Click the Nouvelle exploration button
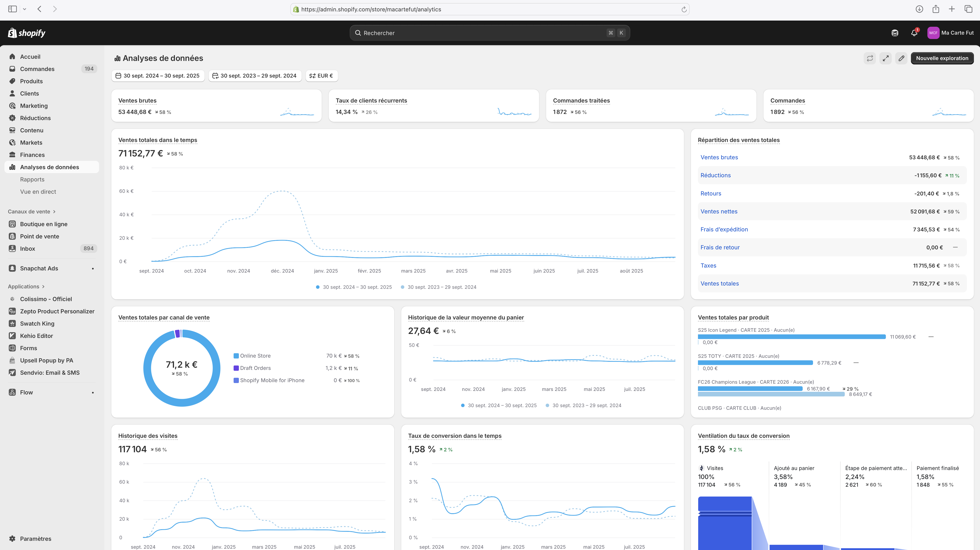The height and width of the screenshot is (550, 980). click(942, 58)
